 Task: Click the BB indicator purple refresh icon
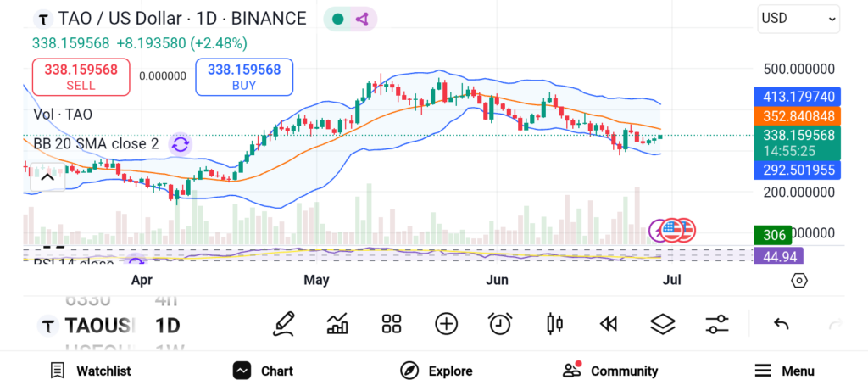click(180, 144)
